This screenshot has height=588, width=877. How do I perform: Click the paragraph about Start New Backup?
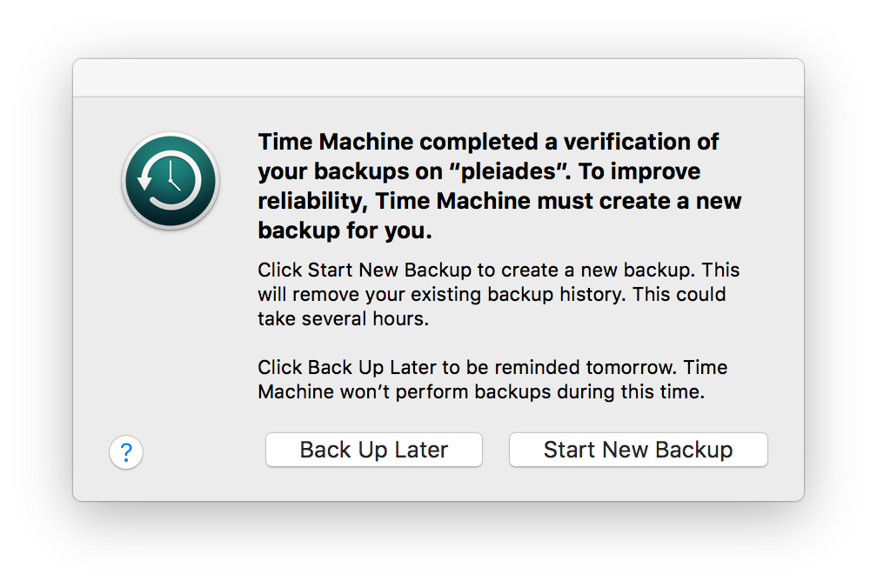(498, 294)
